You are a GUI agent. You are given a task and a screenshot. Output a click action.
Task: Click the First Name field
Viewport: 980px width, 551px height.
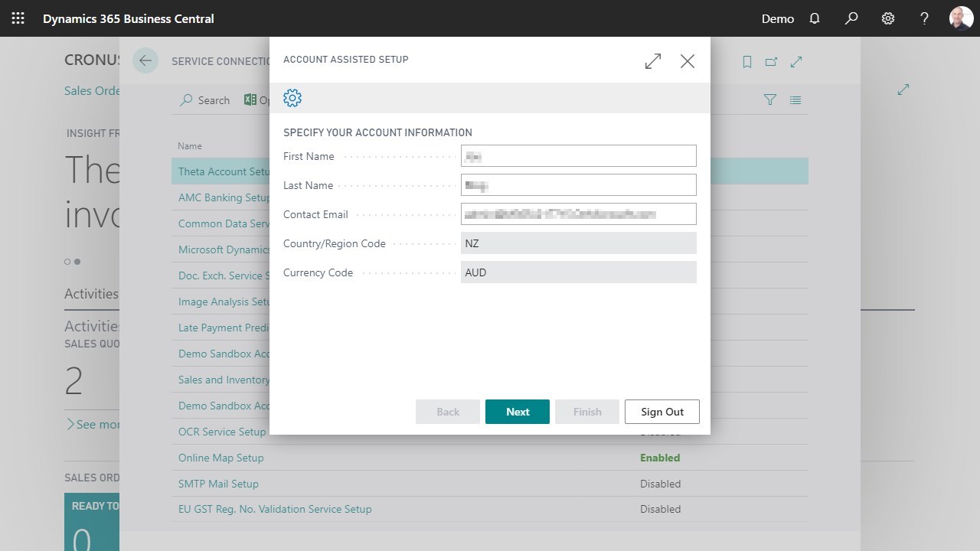579,156
